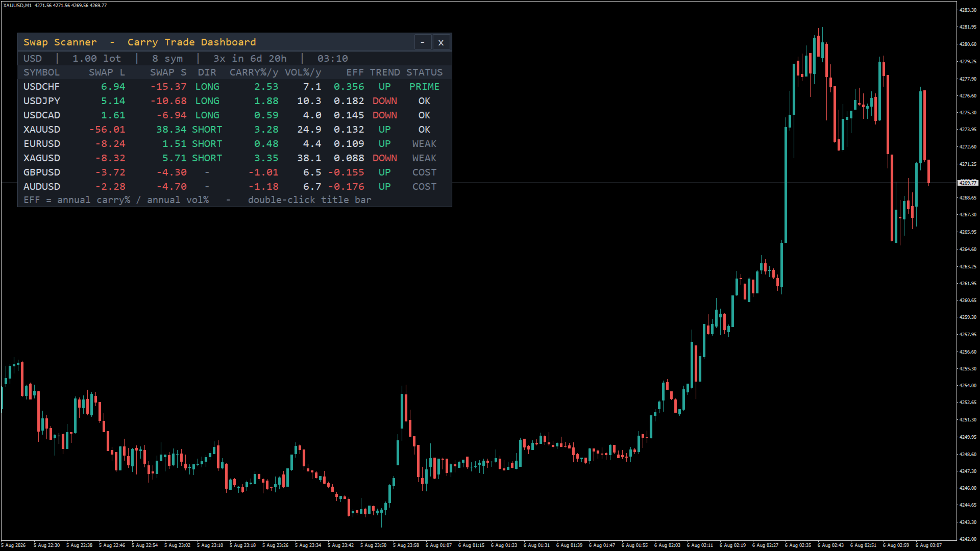Image resolution: width=980 pixels, height=551 pixels.
Task: Click the PRIME status of USDCHF
Action: tap(424, 87)
